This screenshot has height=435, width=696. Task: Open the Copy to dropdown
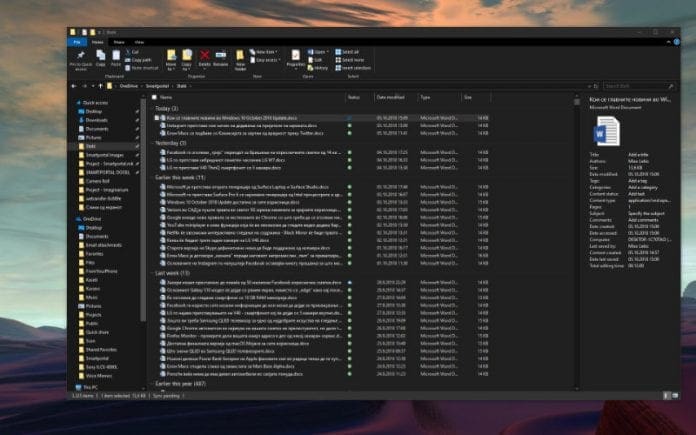point(186,69)
